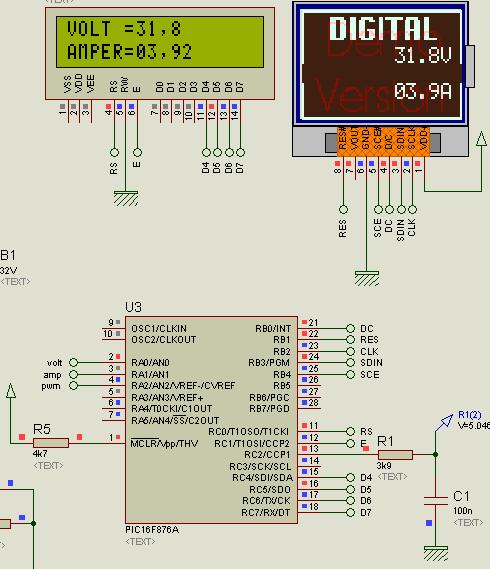490x569 pixels.
Task: Click the OSC2/CLKOUT pin label
Action: (x=163, y=340)
